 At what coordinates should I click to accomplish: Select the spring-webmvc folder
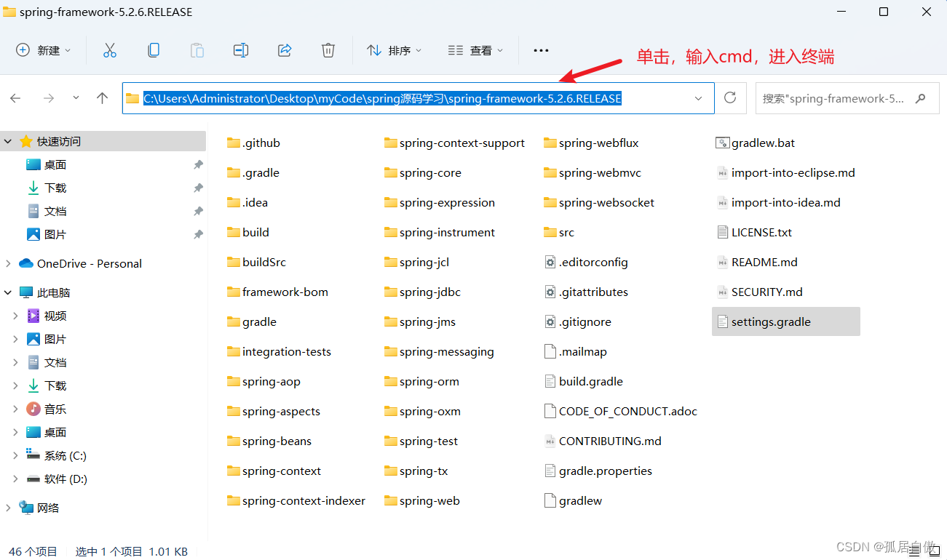(x=593, y=172)
